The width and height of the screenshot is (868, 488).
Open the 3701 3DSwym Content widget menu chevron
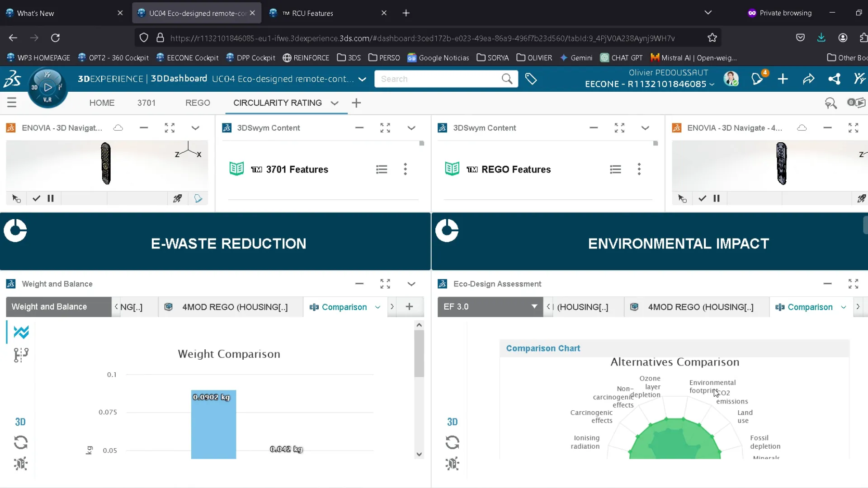click(x=411, y=128)
